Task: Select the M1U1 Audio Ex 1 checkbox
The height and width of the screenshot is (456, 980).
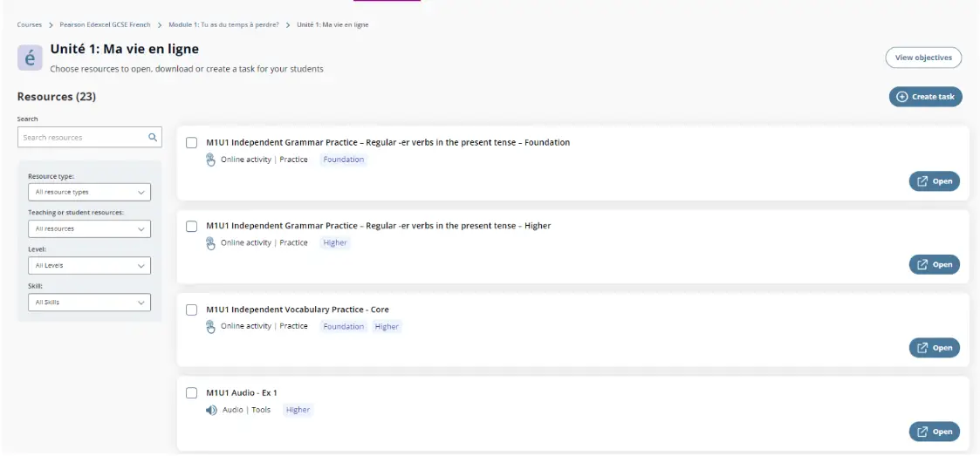Action: click(192, 393)
